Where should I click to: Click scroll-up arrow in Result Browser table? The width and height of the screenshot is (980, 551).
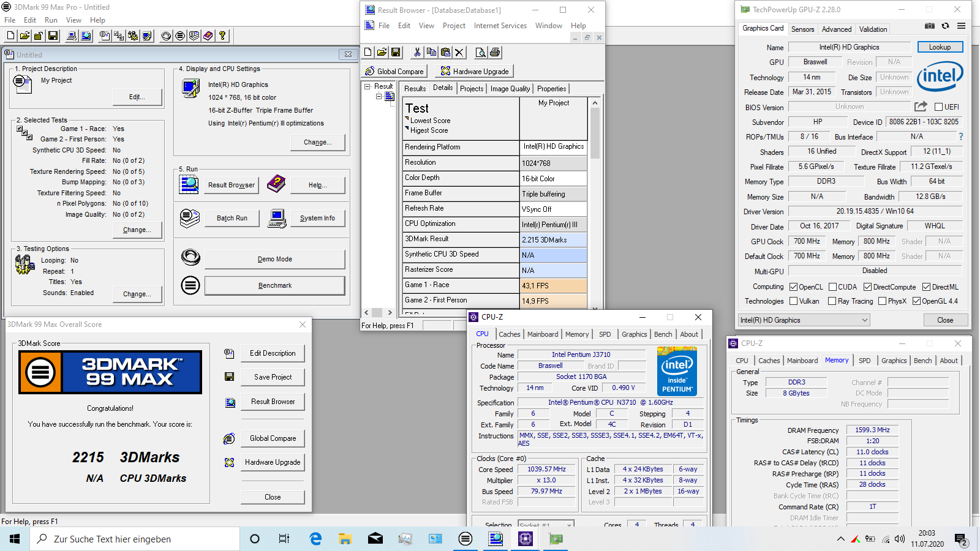coord(594,103)
